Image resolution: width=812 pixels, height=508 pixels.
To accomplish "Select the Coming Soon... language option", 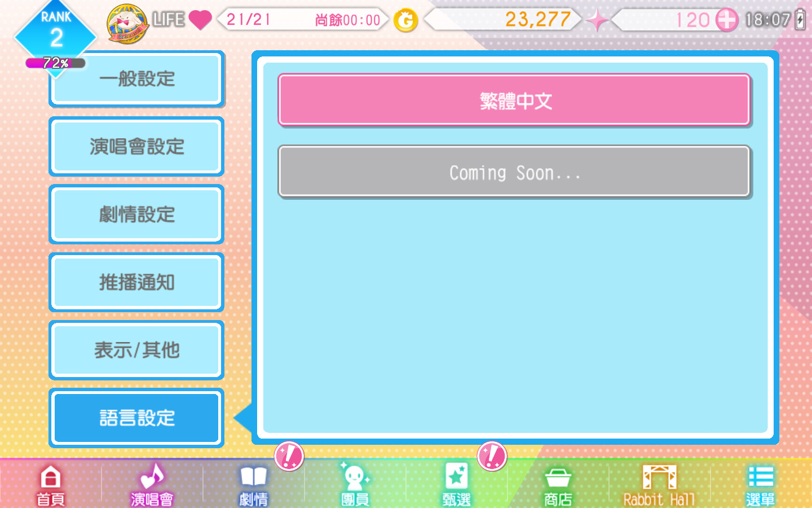I will click(514, 172).
